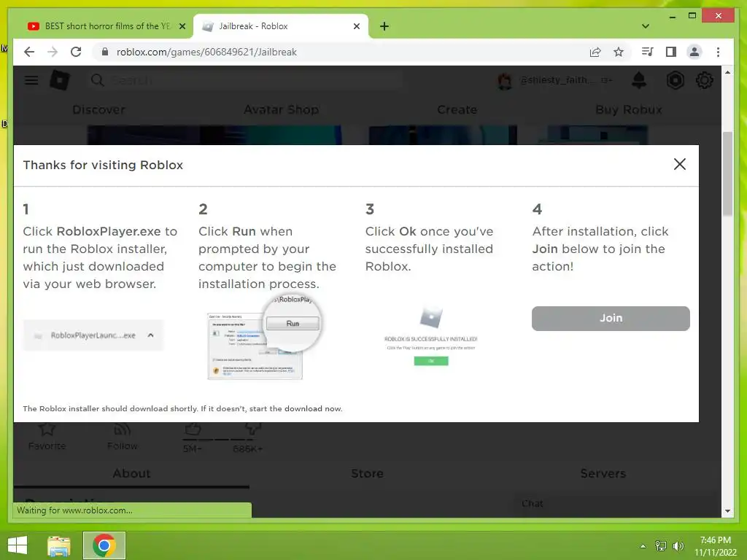Click the RobloxPlayerLauncher.exe download chip
This screenshot has width=747, height=560.
pos(93,335)
